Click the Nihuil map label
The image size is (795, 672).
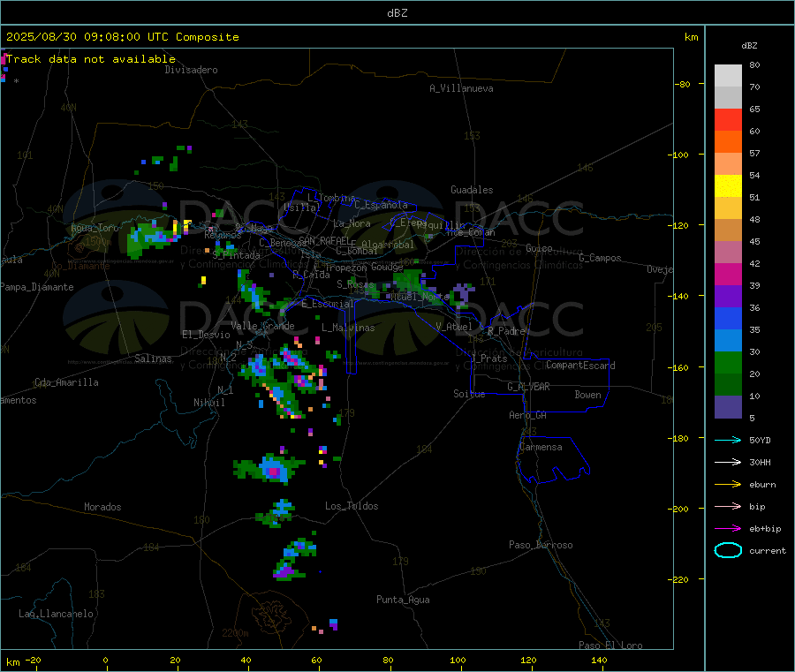click(x=208, y=403)
